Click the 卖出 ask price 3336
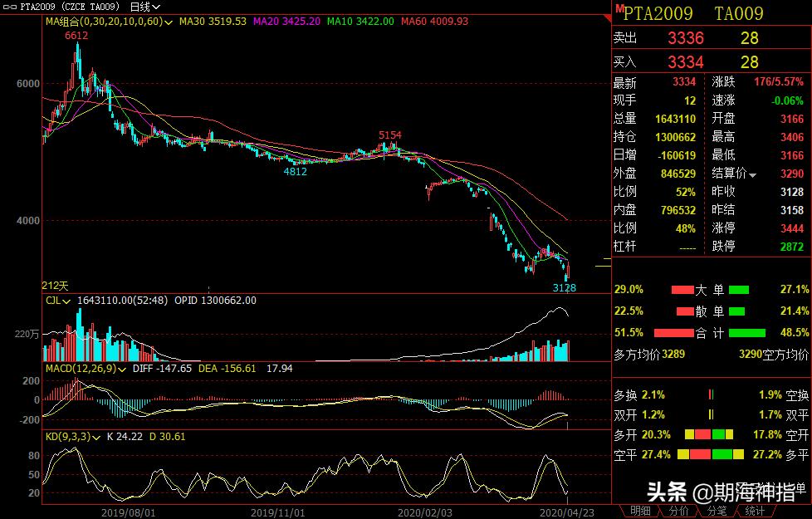Viewport: 812px width, 519px height. [x=686, y=38]
